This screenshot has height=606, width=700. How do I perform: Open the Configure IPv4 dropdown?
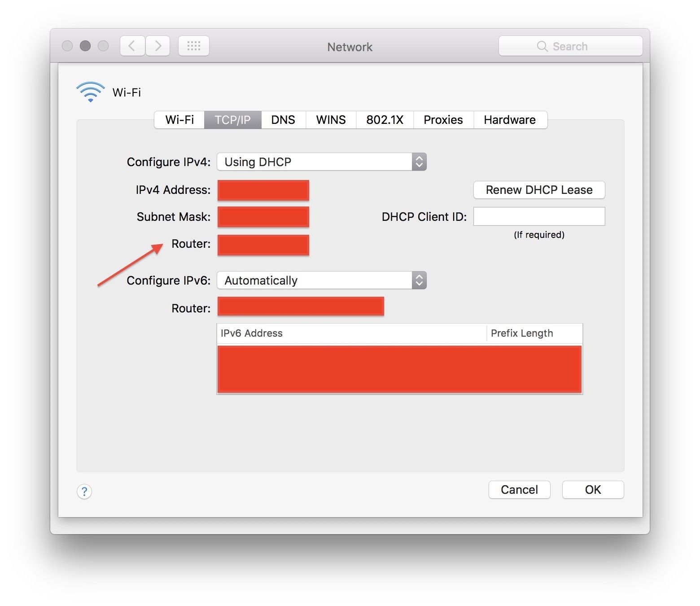coord(321,162)
